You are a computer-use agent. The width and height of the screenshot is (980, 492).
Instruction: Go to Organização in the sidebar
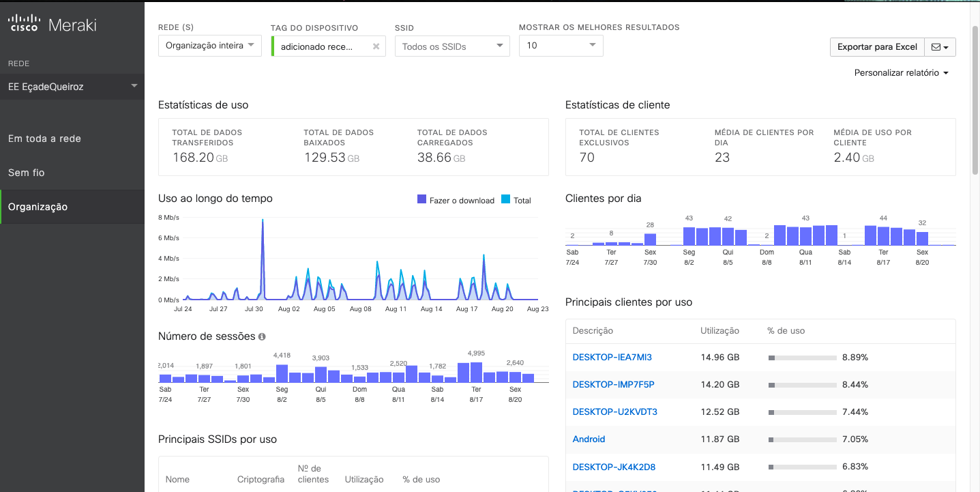38,207
